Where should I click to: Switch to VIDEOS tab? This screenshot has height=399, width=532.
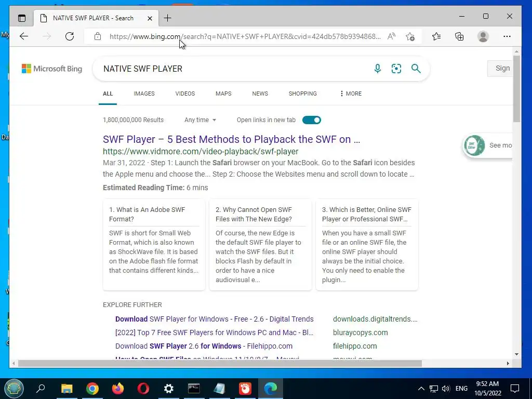click(x=185, y=94)
